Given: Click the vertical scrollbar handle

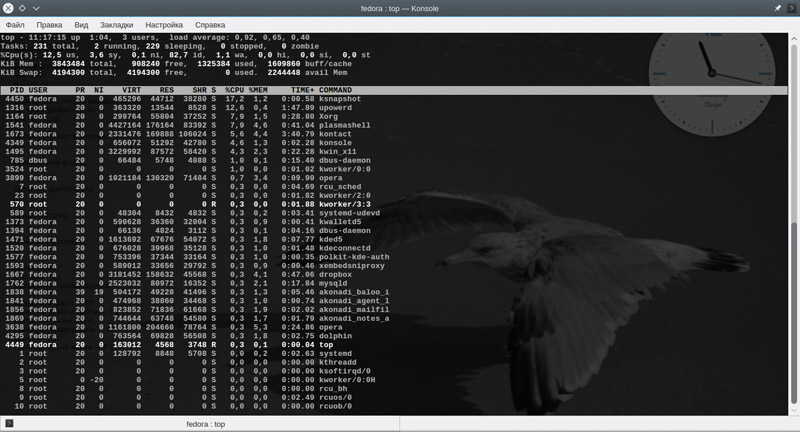Looking at the screenshot, I should point(794,313).
